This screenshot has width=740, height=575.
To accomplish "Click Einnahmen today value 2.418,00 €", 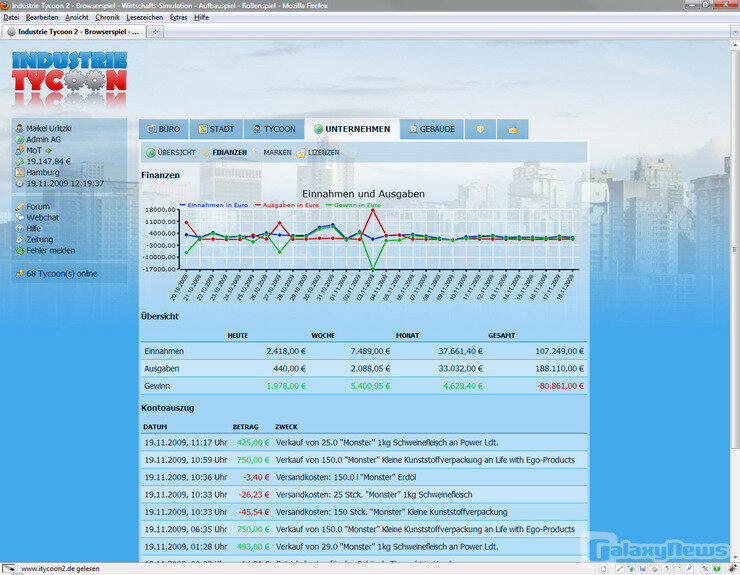I will [286, 351].
